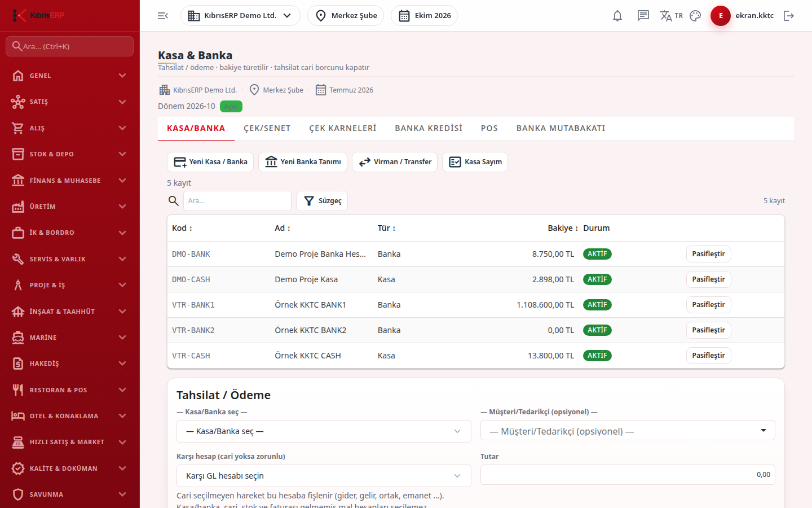Sort the table by the Bakiye column
Viewport: 812px width, 508px height.
pos(563,228)
